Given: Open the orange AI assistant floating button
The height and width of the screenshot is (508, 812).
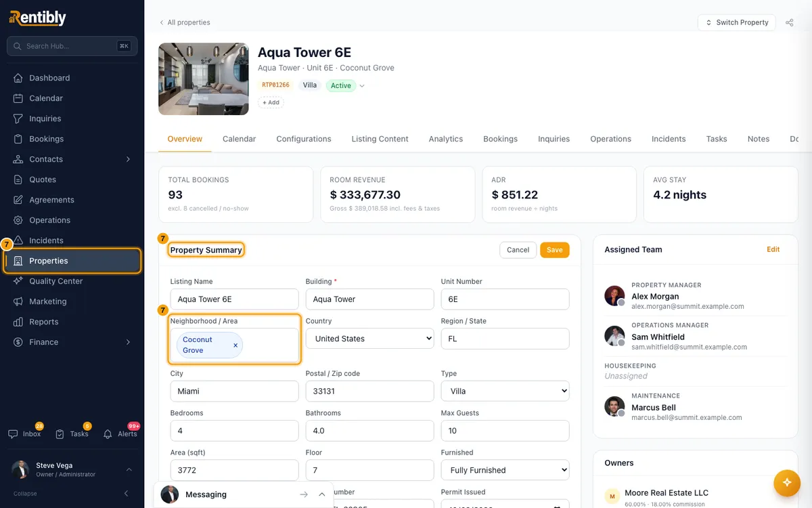Looking at the screenshot, I should (787, 483).
